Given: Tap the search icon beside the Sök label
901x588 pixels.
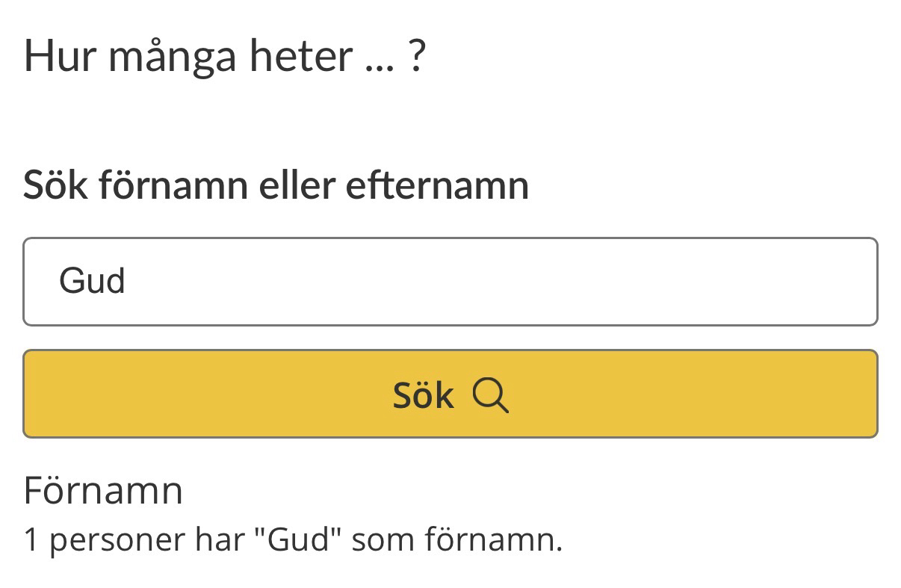Looking at the screenshot, I should point(491,395).
